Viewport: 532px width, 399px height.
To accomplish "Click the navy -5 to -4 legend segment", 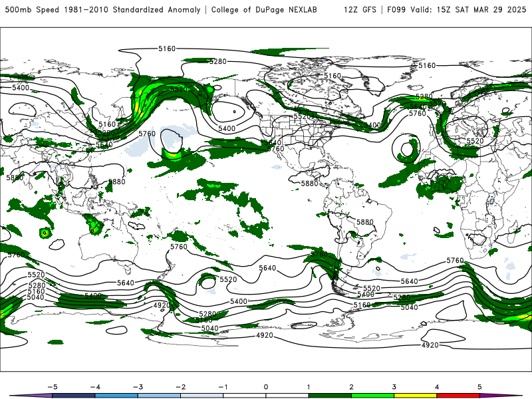I will (x=74, y=396).
